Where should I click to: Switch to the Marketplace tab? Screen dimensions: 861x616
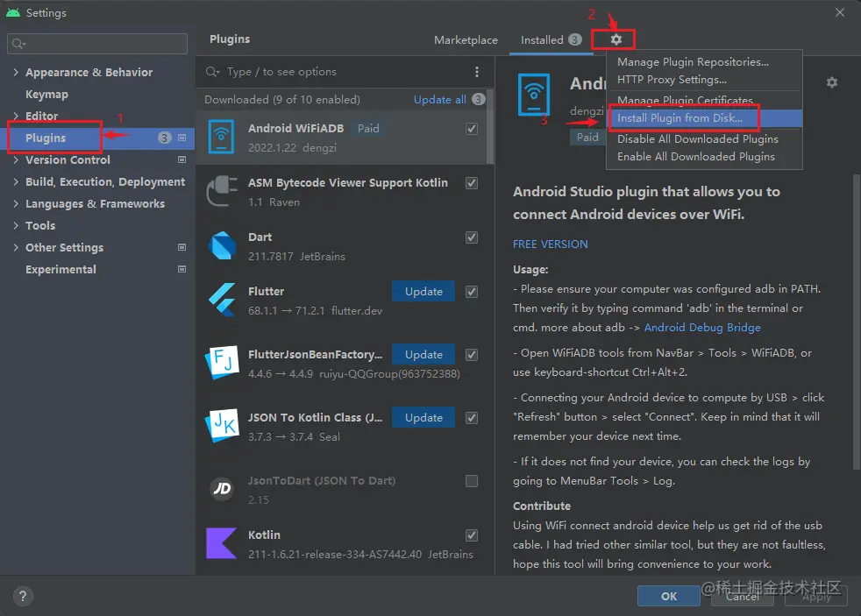click(x=466, y=40)
